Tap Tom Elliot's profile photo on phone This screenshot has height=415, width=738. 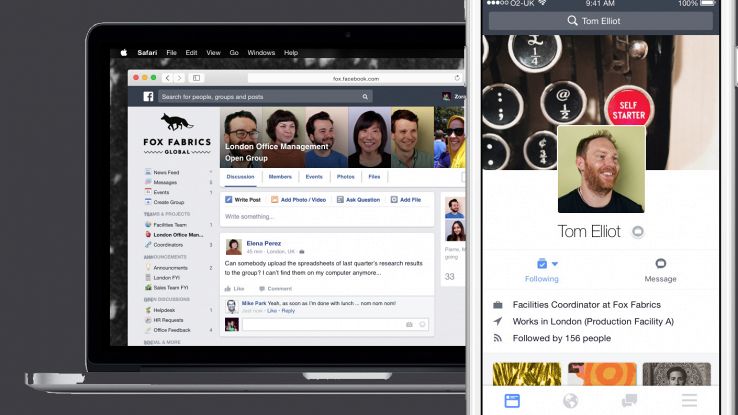[x=601, y=169]
